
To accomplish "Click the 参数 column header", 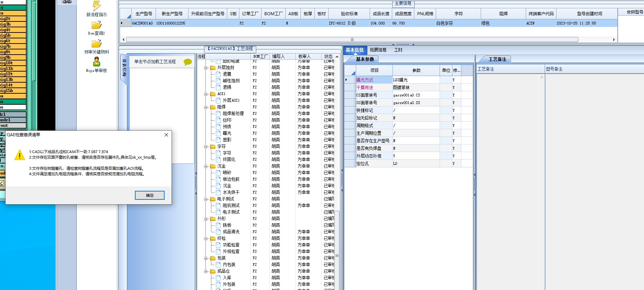I will [416, 71].
